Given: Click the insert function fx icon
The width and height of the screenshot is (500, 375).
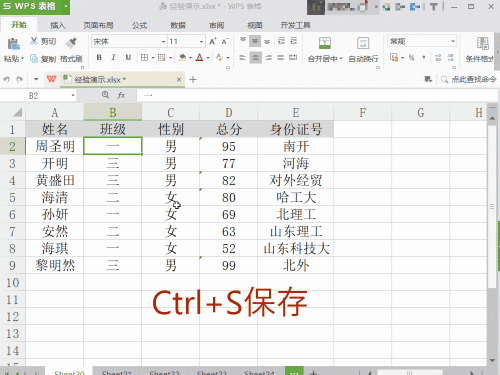Looking at the screenshot, I should [x=121, y=96].
